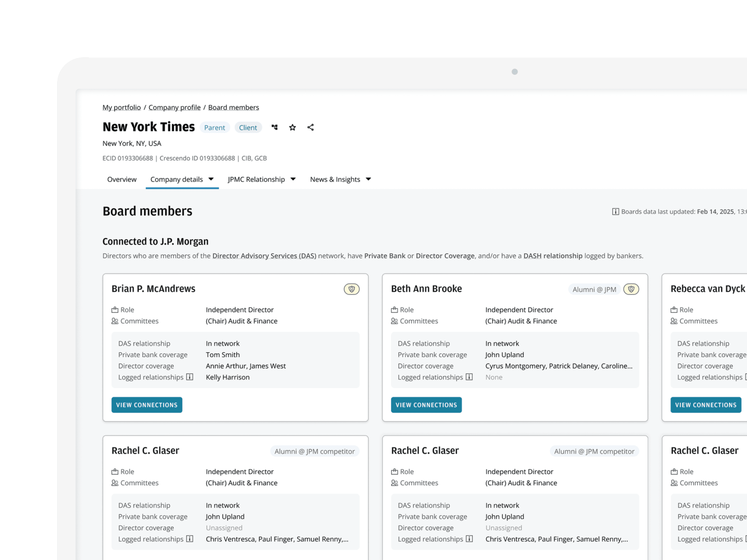Click Kelly Harrison logged relationship

tap(228, 377)
